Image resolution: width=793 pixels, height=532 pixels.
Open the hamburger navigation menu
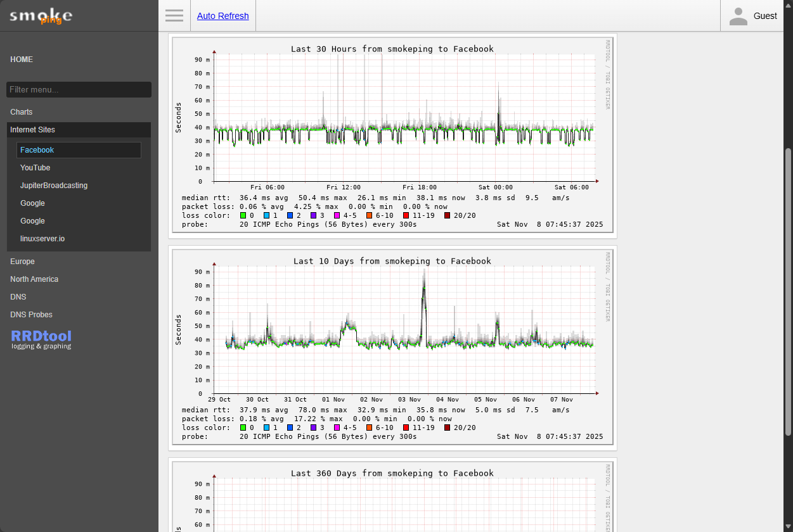(x=174, y=15)
